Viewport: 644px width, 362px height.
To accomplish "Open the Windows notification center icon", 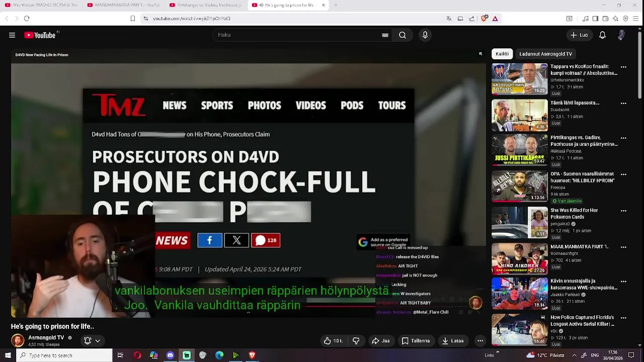I will coord(631,355).
